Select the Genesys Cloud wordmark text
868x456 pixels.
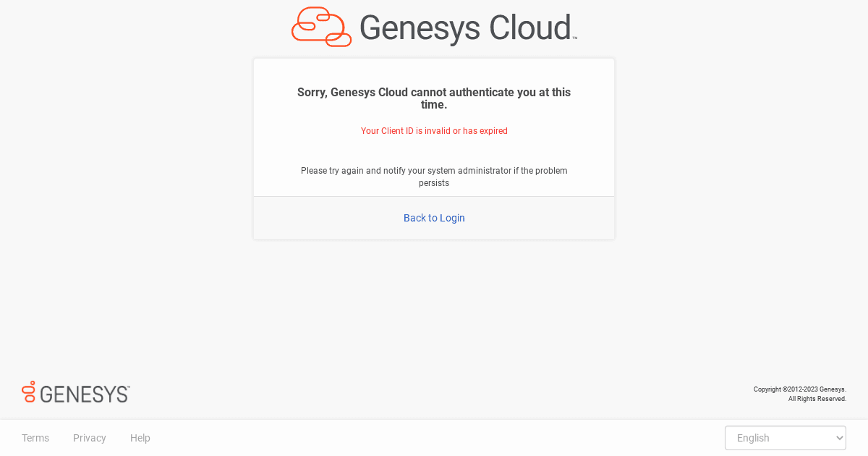(467, 28)
